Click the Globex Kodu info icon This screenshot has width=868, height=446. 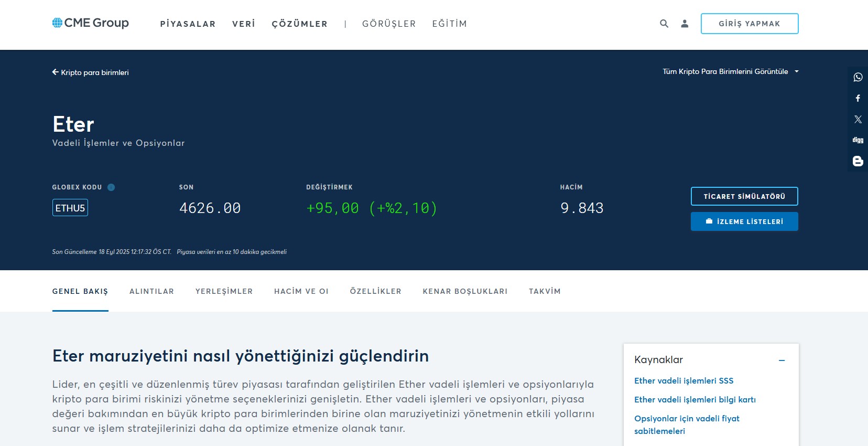coord(111,187)
